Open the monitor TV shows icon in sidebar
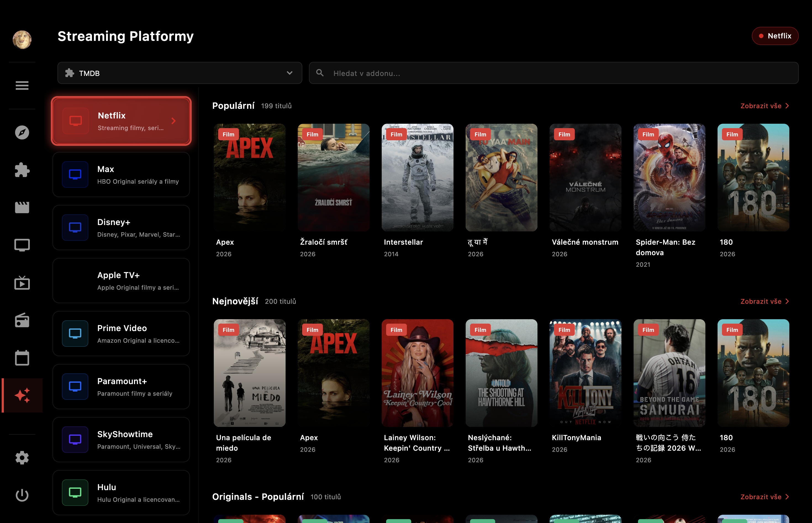The image size is (812, 523). (22, 245)
